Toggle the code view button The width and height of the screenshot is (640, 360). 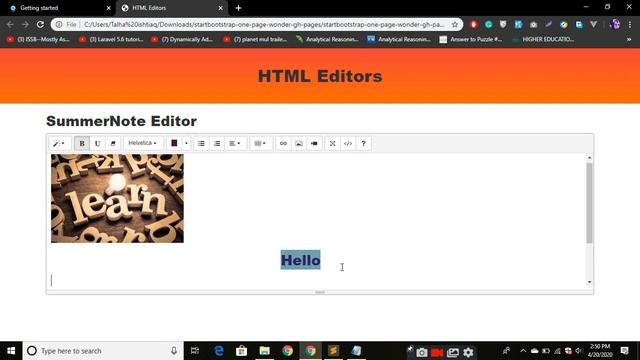(348, 143)
